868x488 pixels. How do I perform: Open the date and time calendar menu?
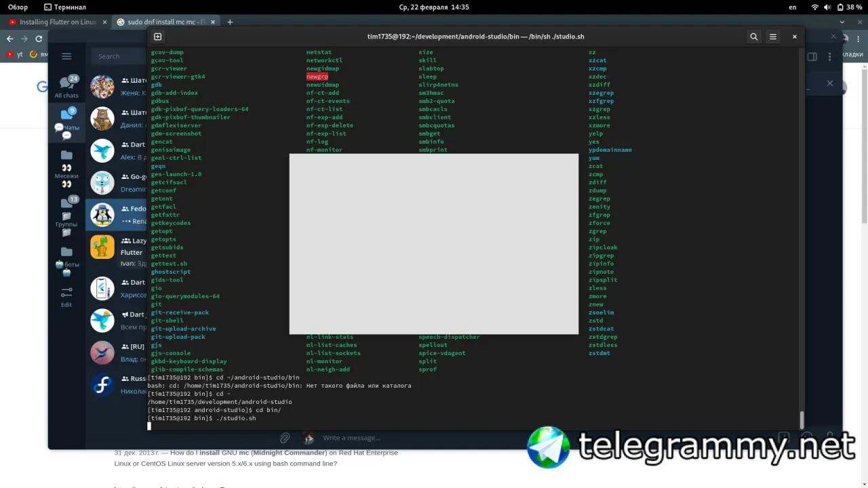[x=433, y=7]
